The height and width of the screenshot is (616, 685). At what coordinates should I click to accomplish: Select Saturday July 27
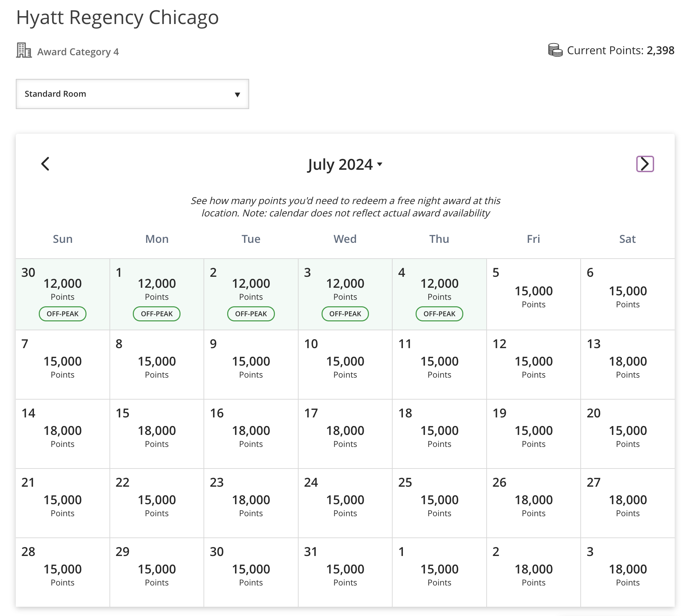(628, 503)
